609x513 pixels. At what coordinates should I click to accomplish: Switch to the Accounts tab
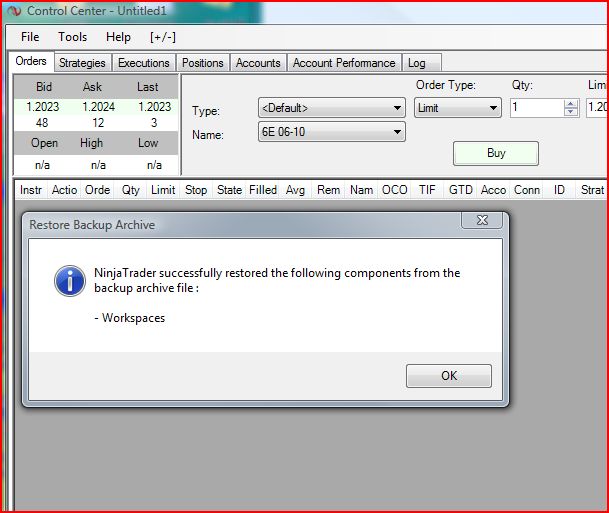(x=258, y=63)
